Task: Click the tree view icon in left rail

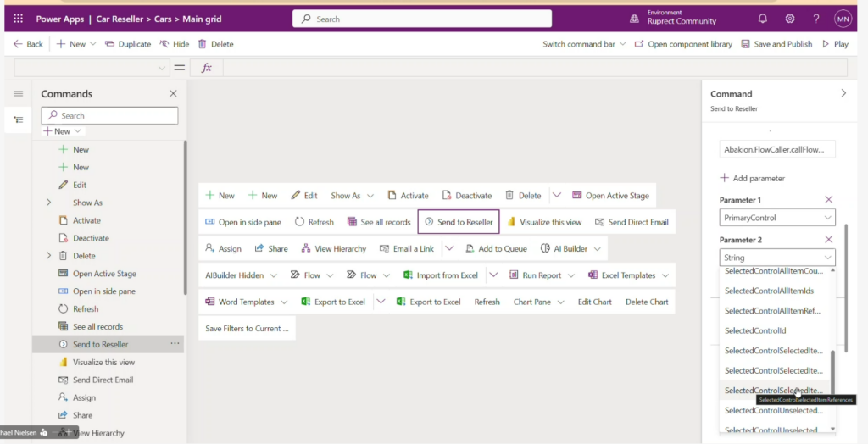Action: 19,120
